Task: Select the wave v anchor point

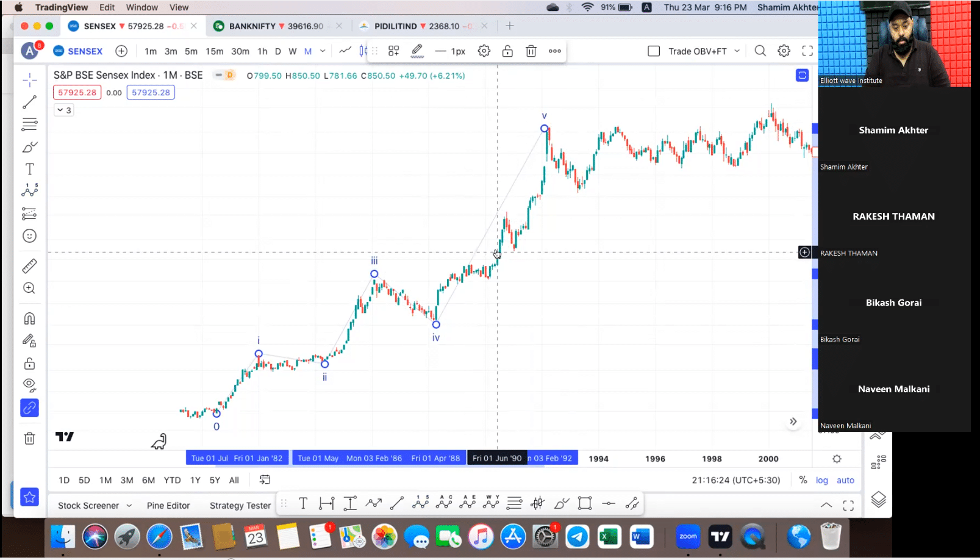Action: coord(544,128)
